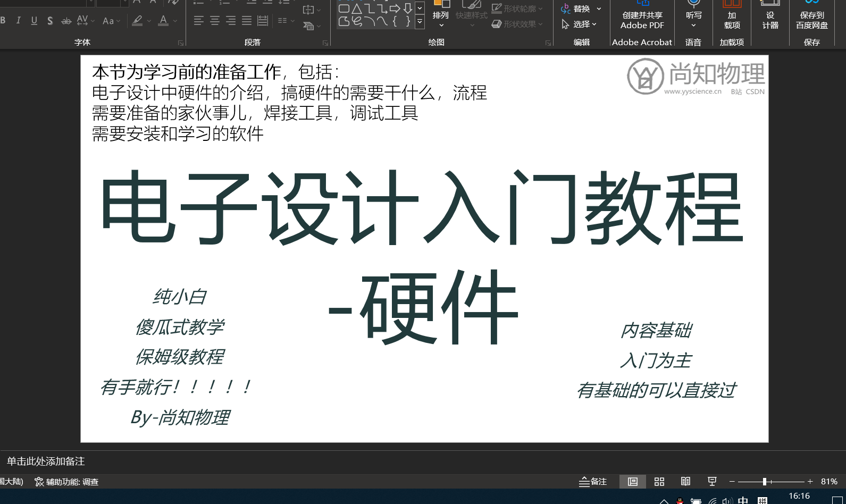Apply font color
Screen dimensions: 846x504
pos(163,21)
